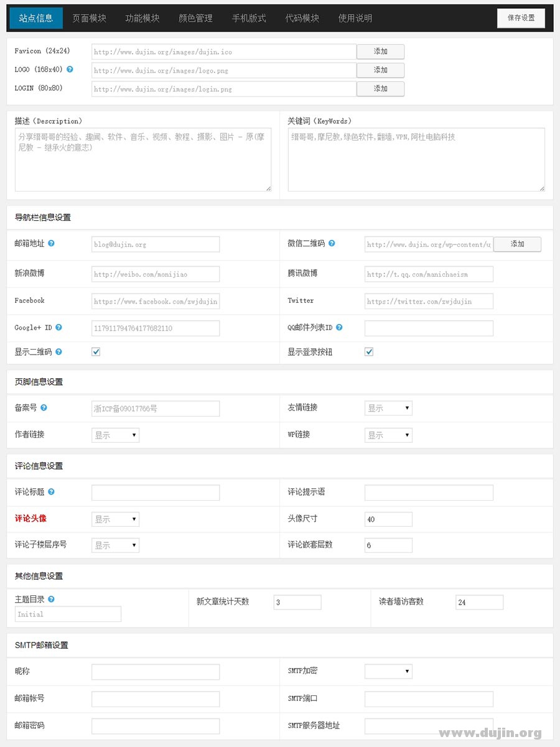
Task: Click help icon next to LOGO (168x40)
Action: pos(70,70)
